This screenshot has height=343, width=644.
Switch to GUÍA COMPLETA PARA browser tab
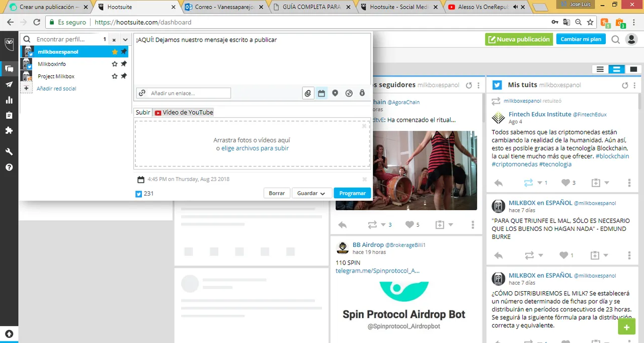312,7
